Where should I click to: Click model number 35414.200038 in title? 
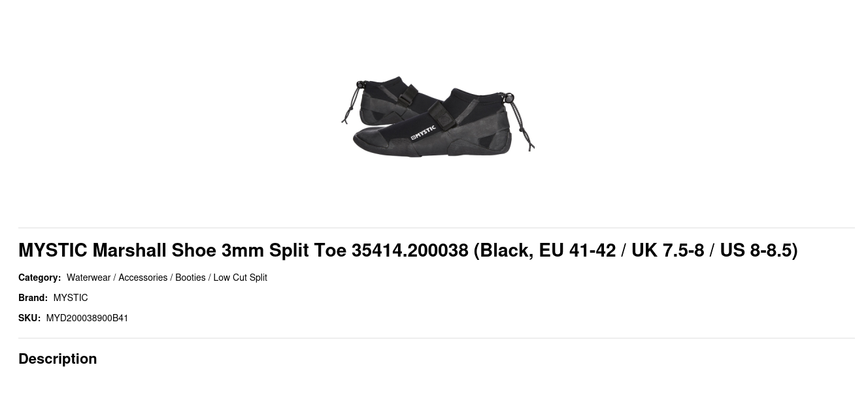pyautogui.click(x=410, y=250)
